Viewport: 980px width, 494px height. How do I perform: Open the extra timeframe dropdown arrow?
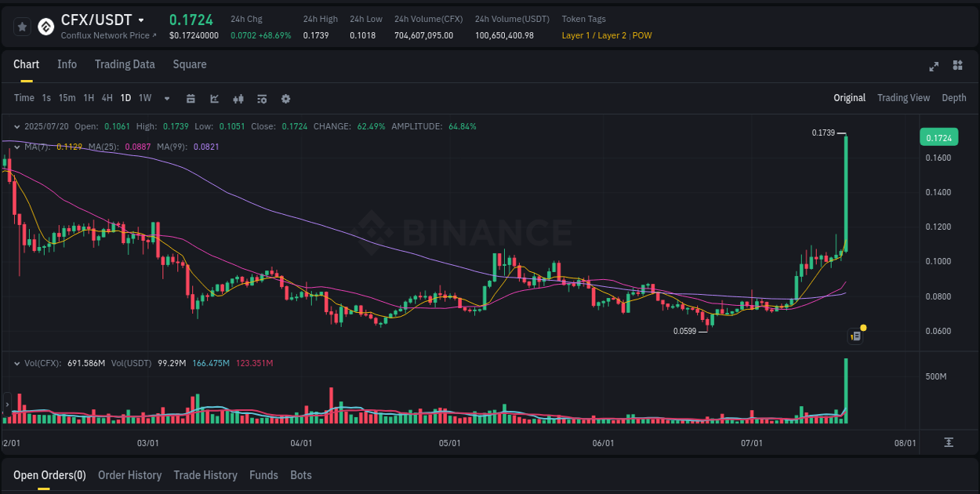pyautogui.click(x=165, y=99)
